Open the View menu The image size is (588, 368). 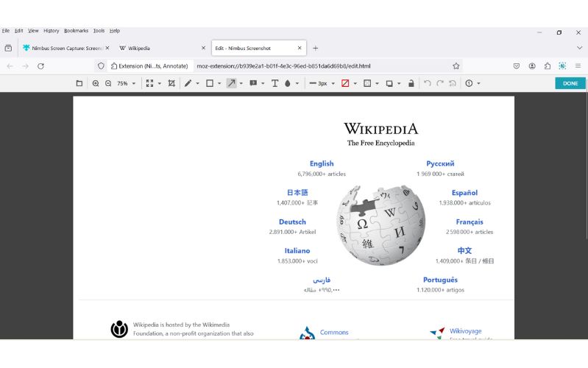33,31
